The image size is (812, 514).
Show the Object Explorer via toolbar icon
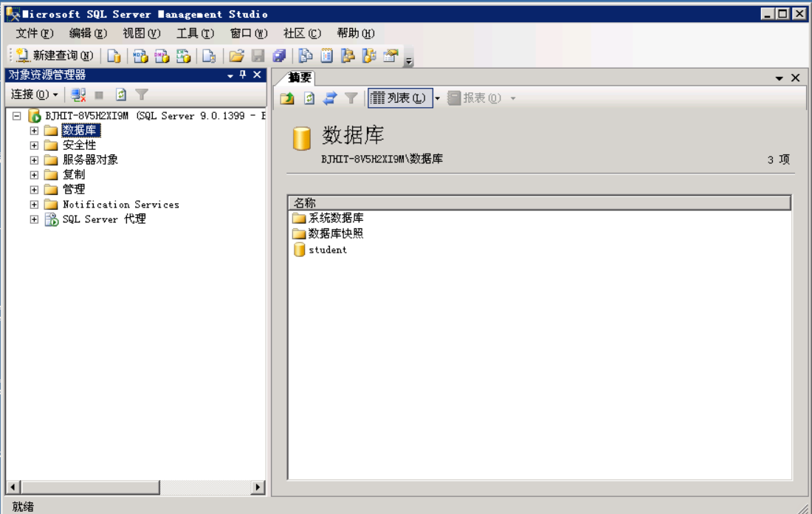coord(348,55)
